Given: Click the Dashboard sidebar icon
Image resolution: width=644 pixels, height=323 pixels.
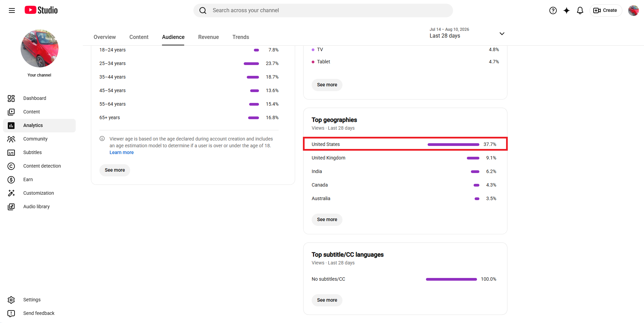Looking at the screenshot, I should 11,98.
